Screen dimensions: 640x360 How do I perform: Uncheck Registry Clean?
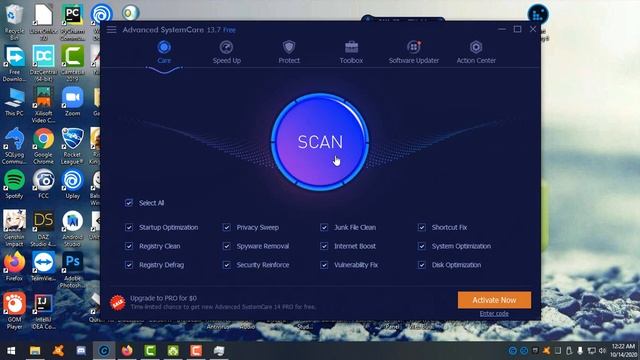point(129,246)
